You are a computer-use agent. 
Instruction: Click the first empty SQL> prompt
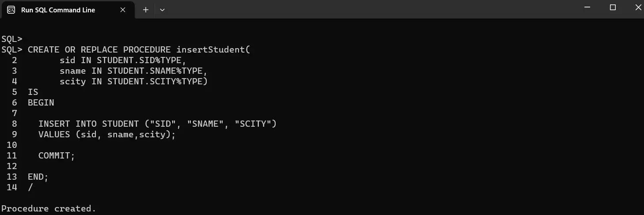(11, 39)
